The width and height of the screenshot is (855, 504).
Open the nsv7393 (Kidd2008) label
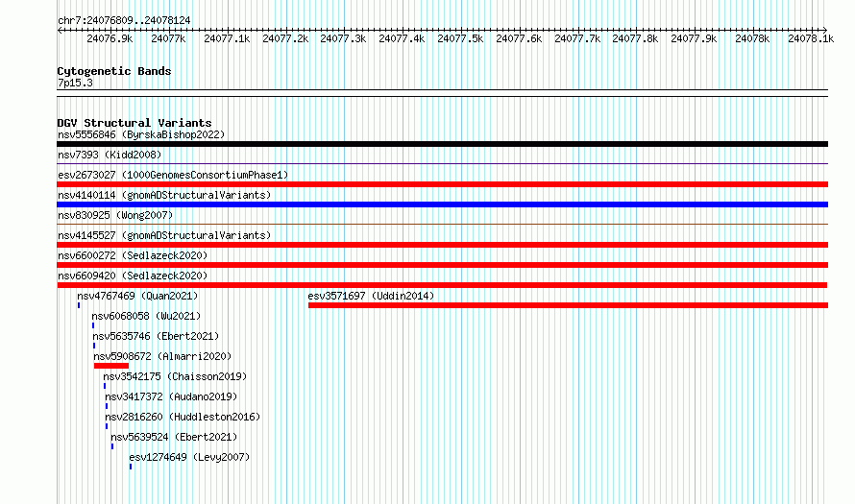click(x=110, y=155)
